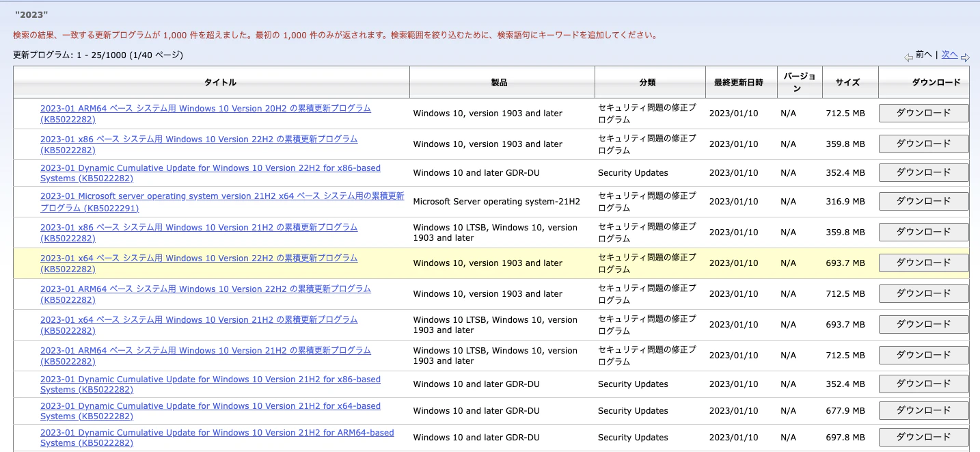Open x64 Windows 10 Version 21H2 cumulative update link
Screen dimensions: 980x452
pyautogui.click(x=199, y=325)
